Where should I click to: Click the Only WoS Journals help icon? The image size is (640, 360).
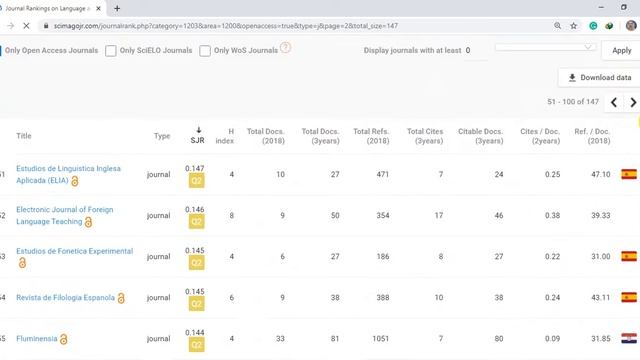pos(285,48)
